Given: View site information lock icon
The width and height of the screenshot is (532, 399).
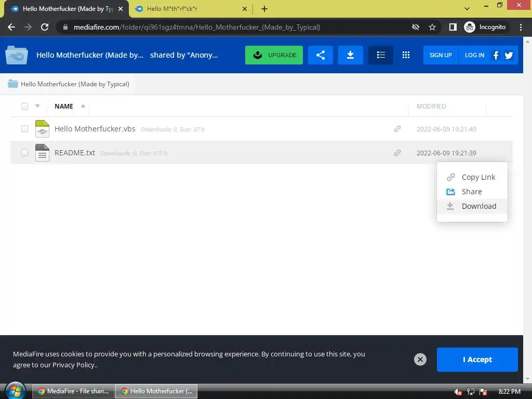Looking at the screenshot, I should coord(65,27).
